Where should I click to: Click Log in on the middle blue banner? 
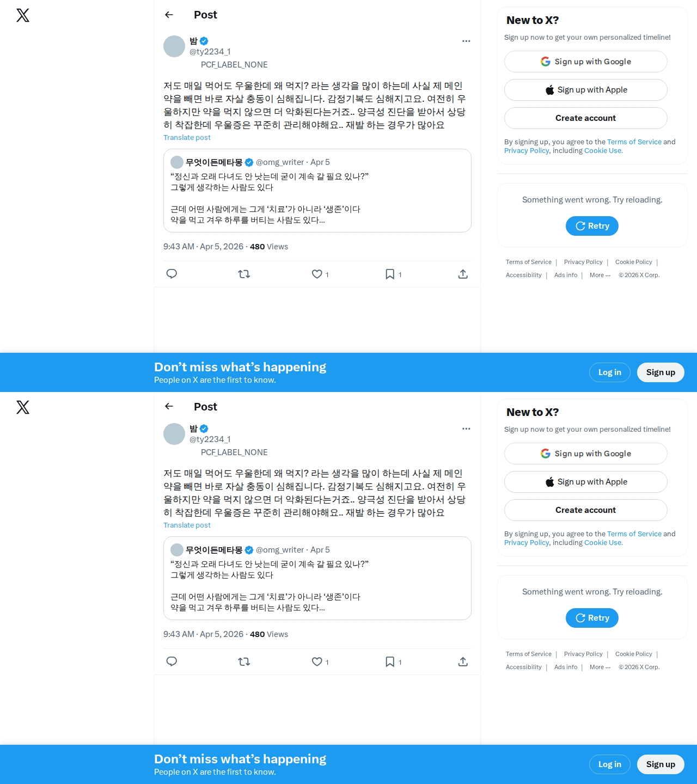pyautogui.click(x=610, y=372)
